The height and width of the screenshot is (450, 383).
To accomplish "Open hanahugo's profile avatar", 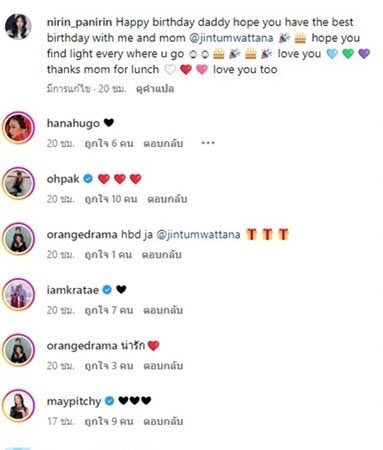I will tap(18, 128).
